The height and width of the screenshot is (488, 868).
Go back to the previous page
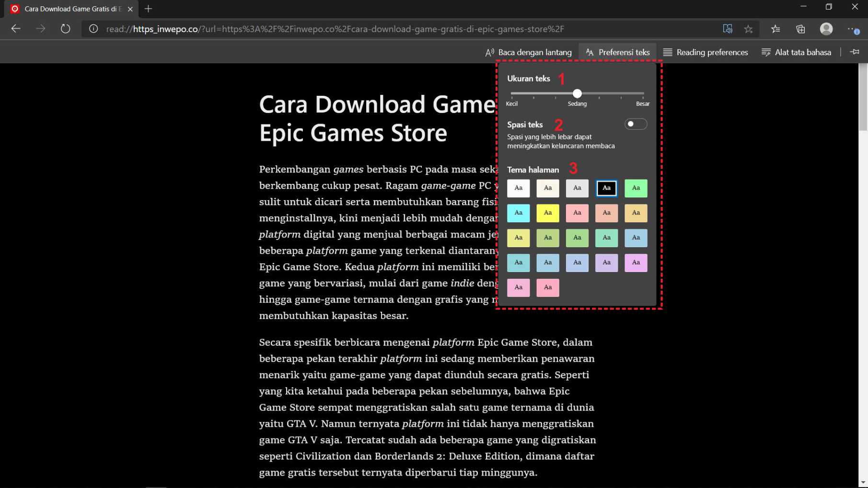pyautogui.click(x=16, y=29)
